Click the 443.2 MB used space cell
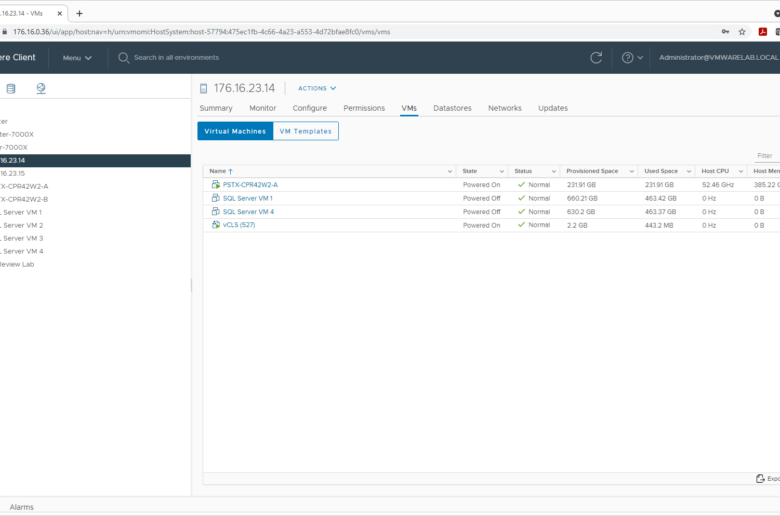The width and height of the screenshot is (780, 516). click(x=659, y=225)
